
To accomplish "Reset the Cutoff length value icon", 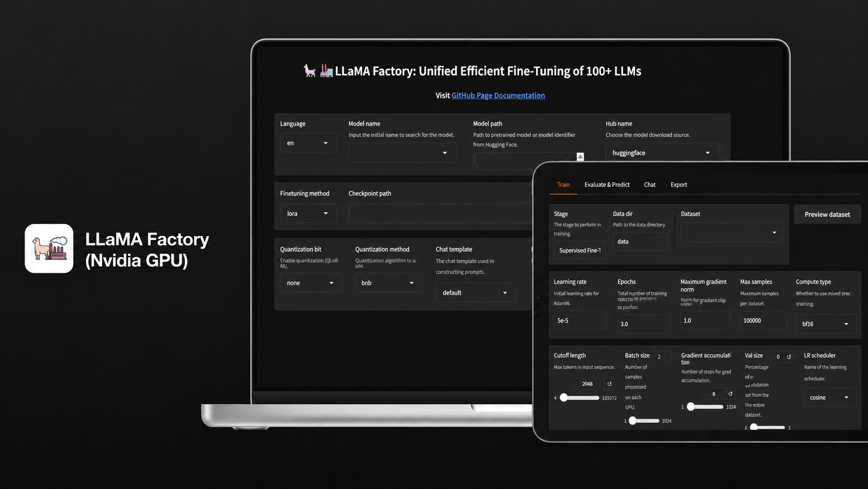I will (609, 384).
